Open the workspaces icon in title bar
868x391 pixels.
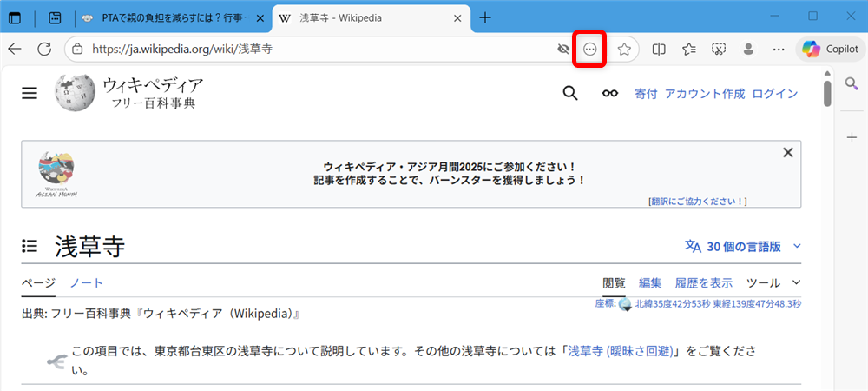pos(56,17)
